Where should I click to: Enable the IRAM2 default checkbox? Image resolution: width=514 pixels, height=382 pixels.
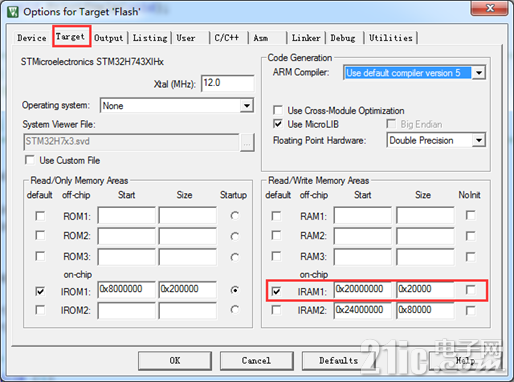tap(276, 310)
